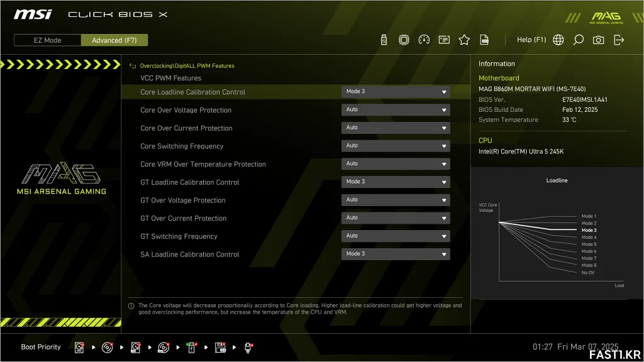This screenshot has height=362, width=644.
Task: Click the CPU chip icon in toolbar
Action: (x=404, y=40)
